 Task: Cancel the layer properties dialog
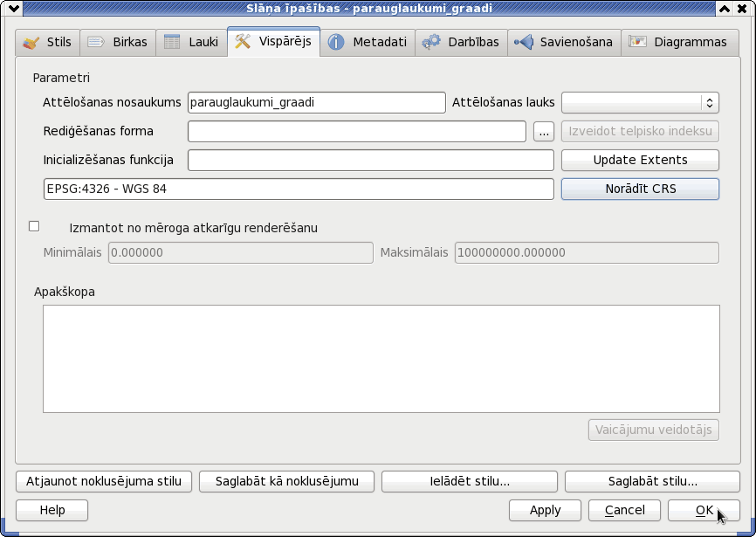click(x=624, y=510)
